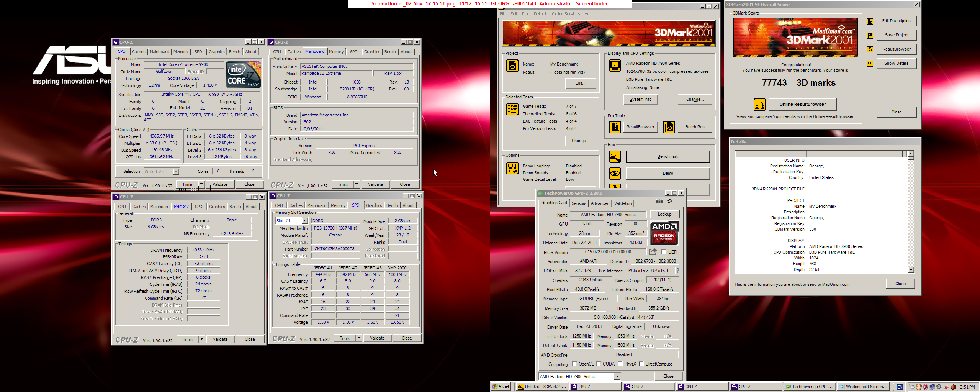Click the Benchmark button
This screenshot has width=980, height=392.
coord(668,156)
